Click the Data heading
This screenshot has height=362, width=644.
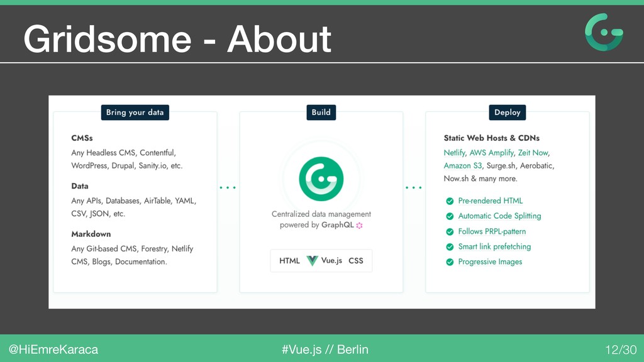[80, 186]
